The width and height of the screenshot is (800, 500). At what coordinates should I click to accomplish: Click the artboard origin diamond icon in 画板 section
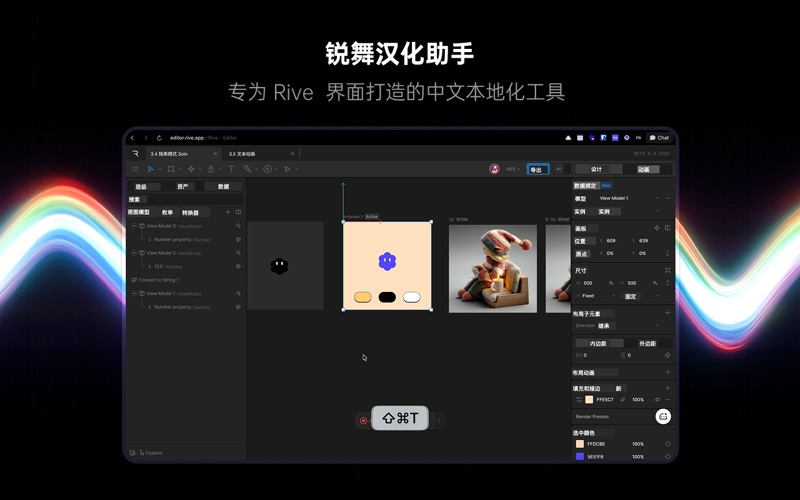pyautogui.click(x=657, y=228)
